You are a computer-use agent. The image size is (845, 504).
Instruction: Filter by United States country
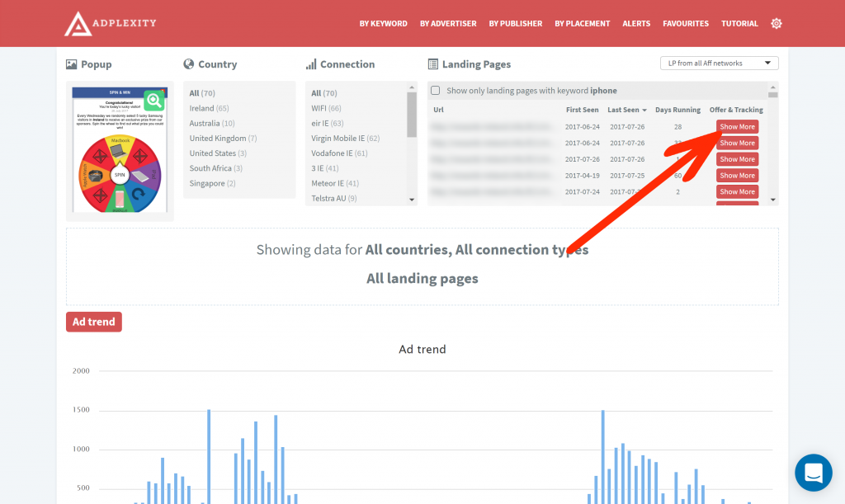218,153
